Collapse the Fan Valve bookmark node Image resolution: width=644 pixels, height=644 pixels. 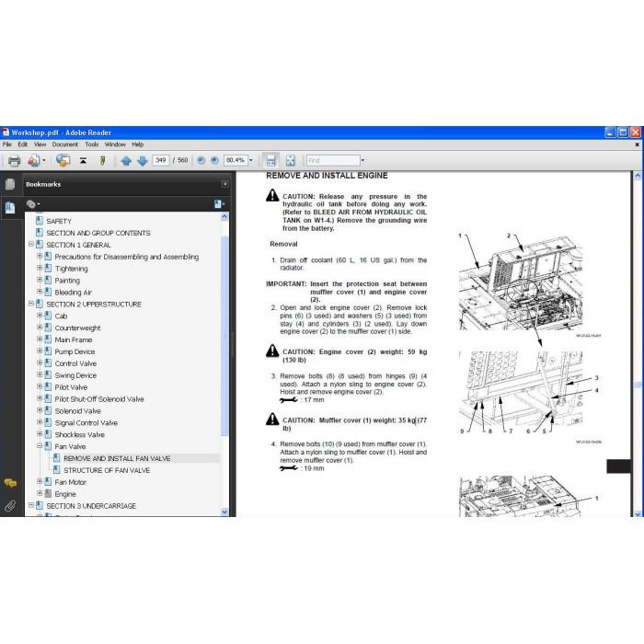[40, 446]
